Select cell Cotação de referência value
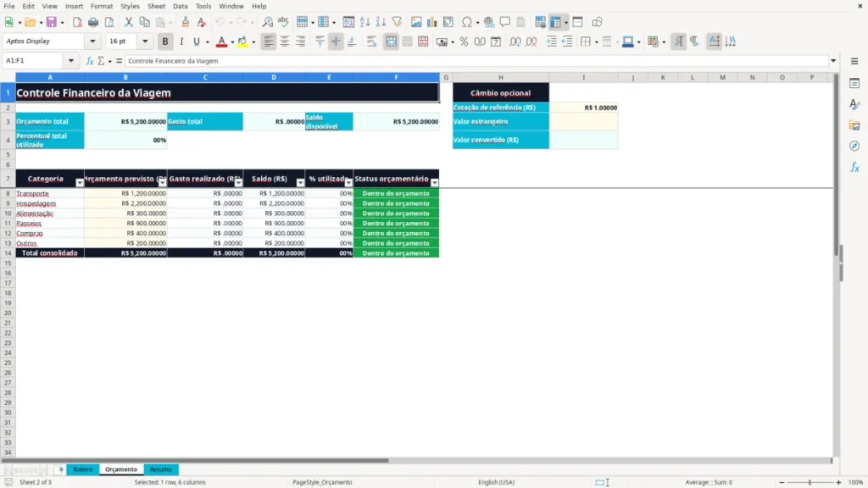 click(583, 108)
